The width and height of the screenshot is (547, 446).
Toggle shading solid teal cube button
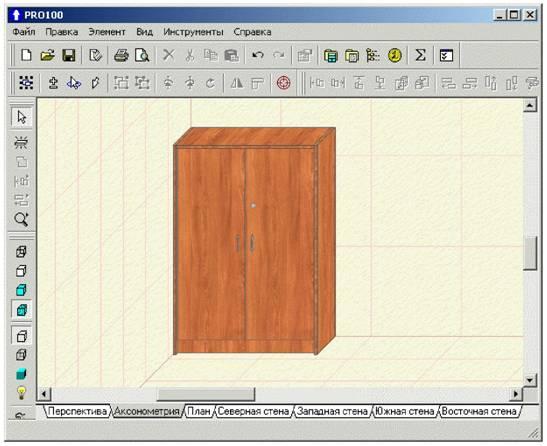[21, 374]
